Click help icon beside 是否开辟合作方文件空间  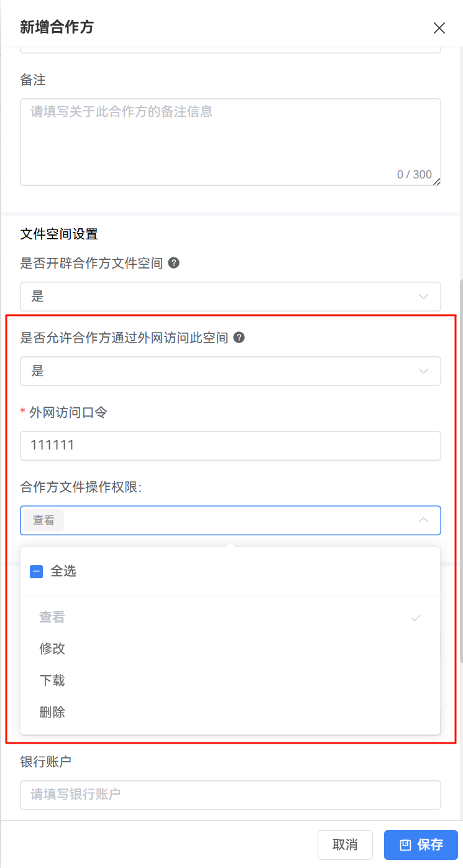point(174,263)
